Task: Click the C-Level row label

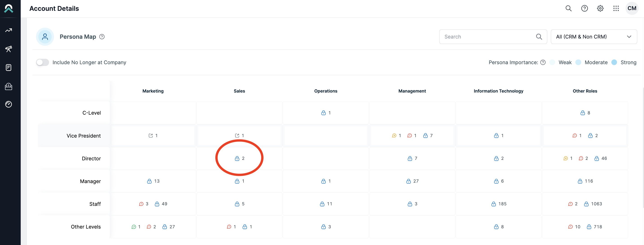Action: [92, 113]
